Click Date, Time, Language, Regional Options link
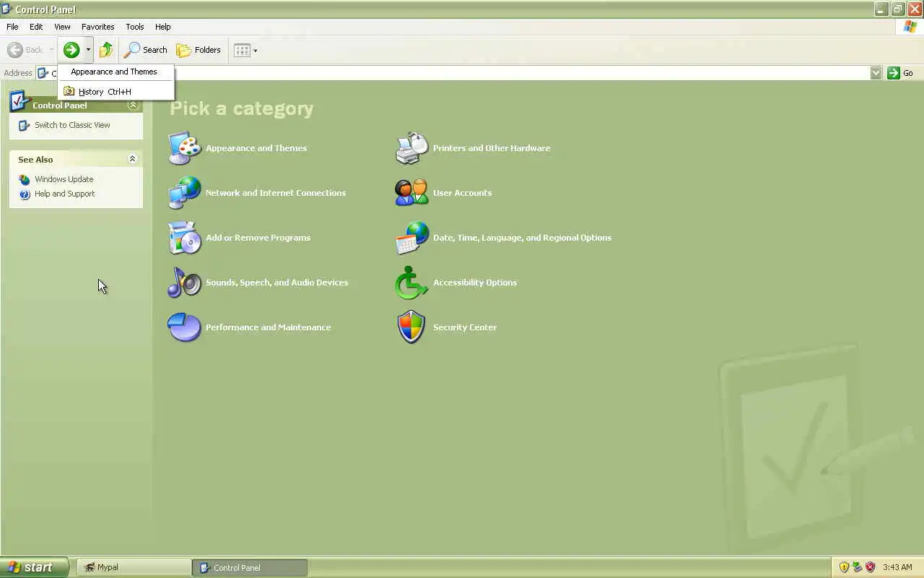 click(x=522, y=238)
